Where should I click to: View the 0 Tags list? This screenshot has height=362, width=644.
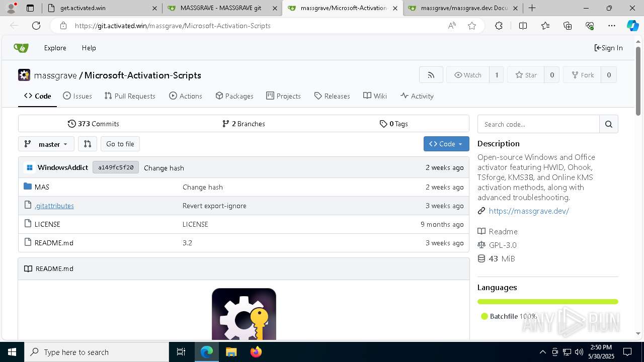click(394, 124)
